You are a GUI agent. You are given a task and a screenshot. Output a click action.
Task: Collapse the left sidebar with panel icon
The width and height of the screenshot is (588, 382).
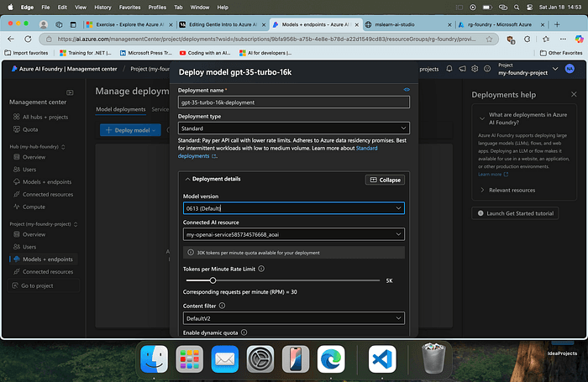(x=70, y=92)
